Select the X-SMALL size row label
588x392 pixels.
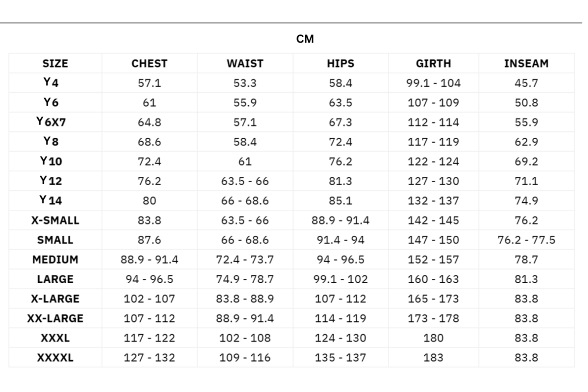(x=55, y=220)
